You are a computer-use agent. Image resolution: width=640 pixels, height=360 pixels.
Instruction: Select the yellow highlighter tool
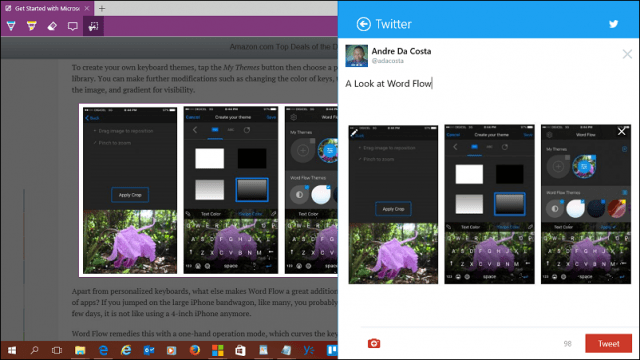[x=31, y=27]
